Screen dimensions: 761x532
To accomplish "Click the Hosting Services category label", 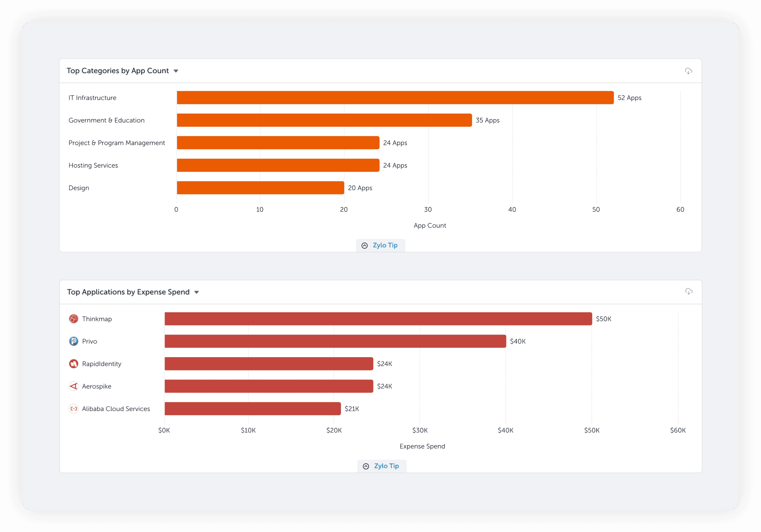I will coord(93,165).
